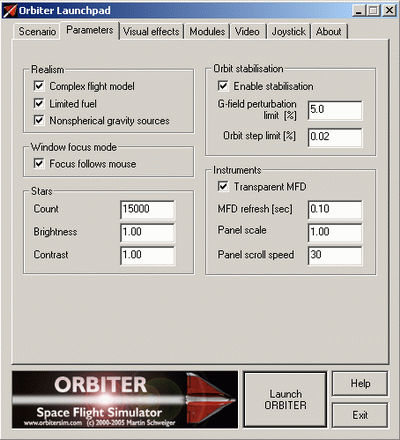This screenshot has height=440, width=400.
Task: Click the Panel scroll speed field
Action: point(335,255)
